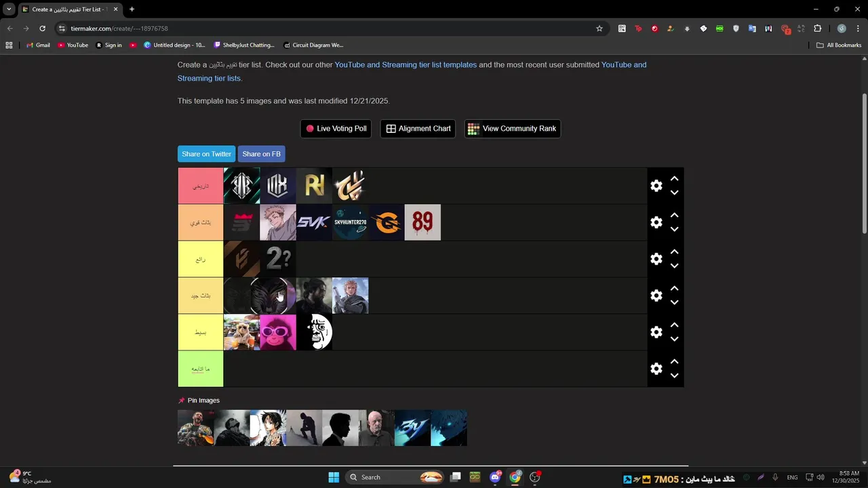868x488 pixels.
Task: Open settings gear for the pink top tier row
Action: [656, 186]
